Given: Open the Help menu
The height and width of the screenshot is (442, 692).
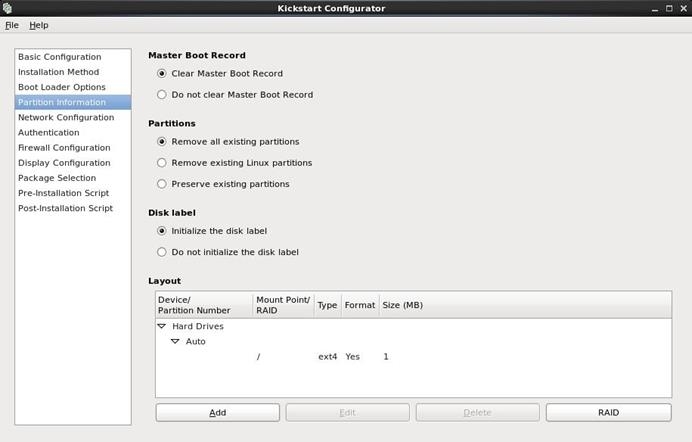Looking at the screenshot, I should click(39, 25).
